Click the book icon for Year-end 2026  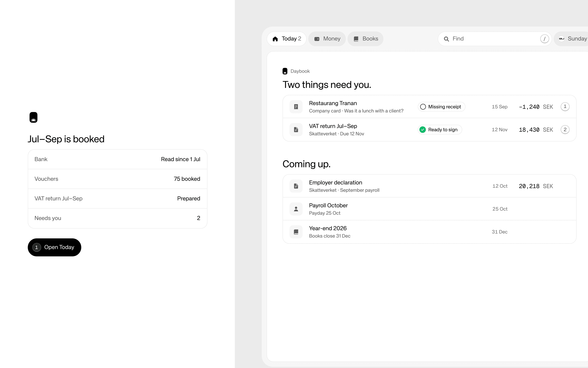click(x=296, y=232)
